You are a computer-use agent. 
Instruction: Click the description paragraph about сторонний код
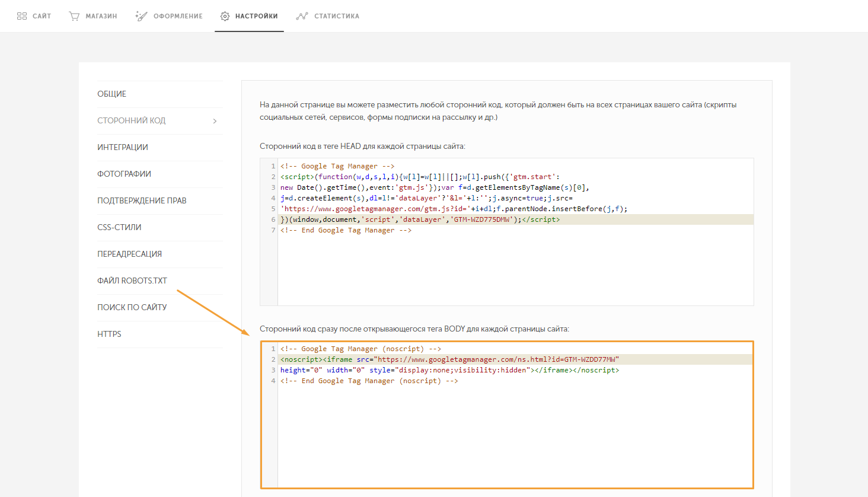click(x=498, y=111)
